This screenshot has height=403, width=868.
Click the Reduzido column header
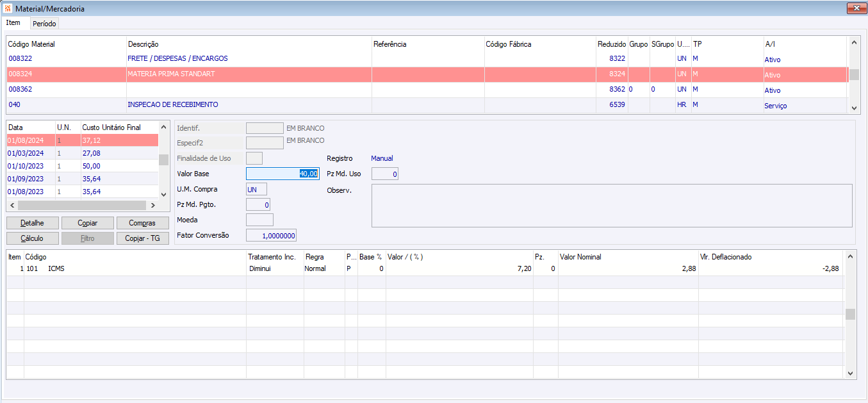coord(612,44)
